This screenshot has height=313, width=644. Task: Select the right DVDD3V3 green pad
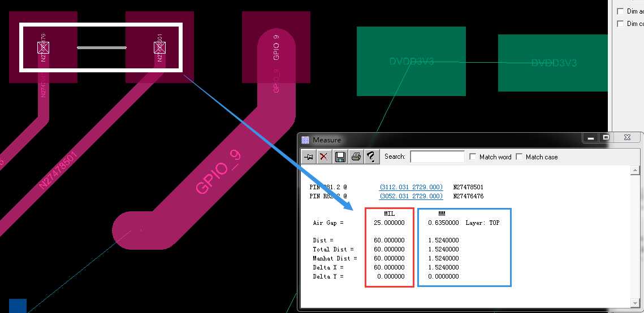tap(553, 63)
